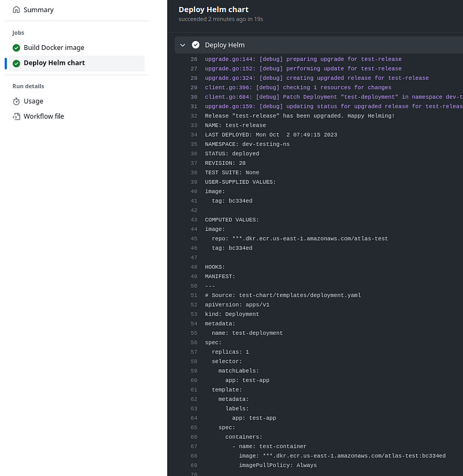The width and height of the screenshot is (463, 476).
Task: Click the 'kind: Deployment' log text
Action: pyautogui.click(x=232, y=314)
